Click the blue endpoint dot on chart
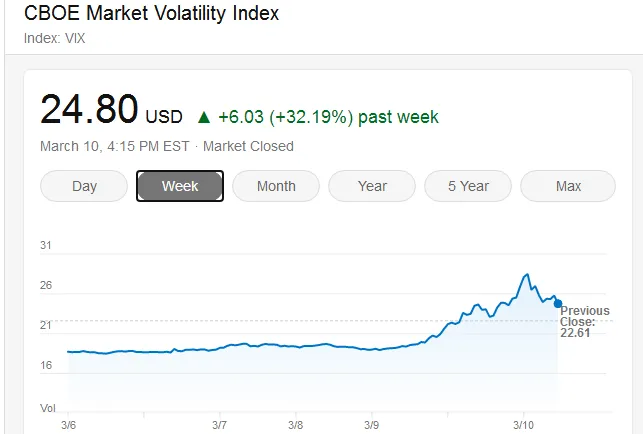 (x=558, y=304)
